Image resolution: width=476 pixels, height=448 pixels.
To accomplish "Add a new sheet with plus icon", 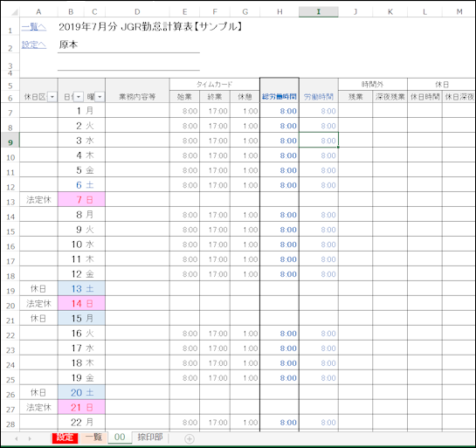I will click(190, 439).
